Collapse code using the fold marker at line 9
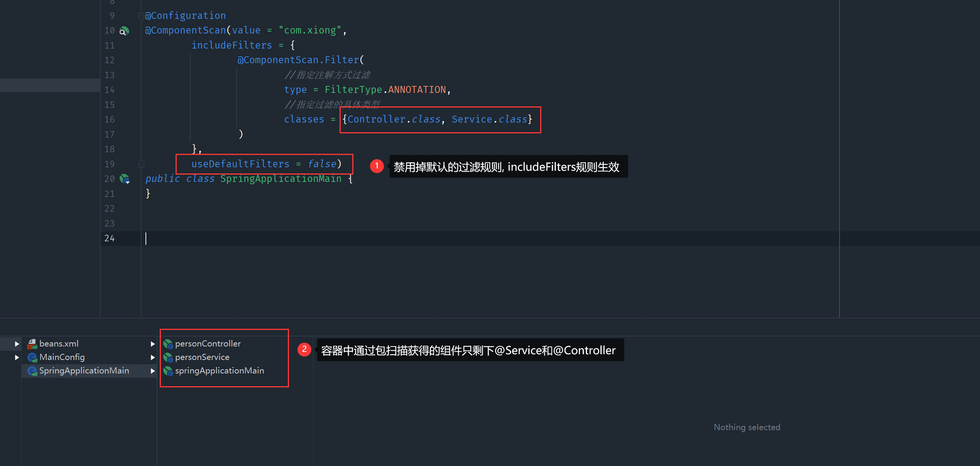980x466 pixels. (141, 16)
